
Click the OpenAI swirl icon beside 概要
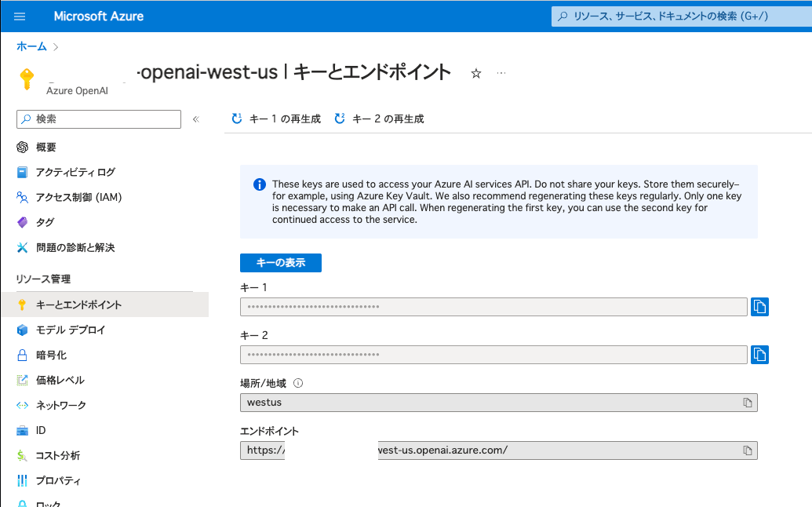(22, 147)
